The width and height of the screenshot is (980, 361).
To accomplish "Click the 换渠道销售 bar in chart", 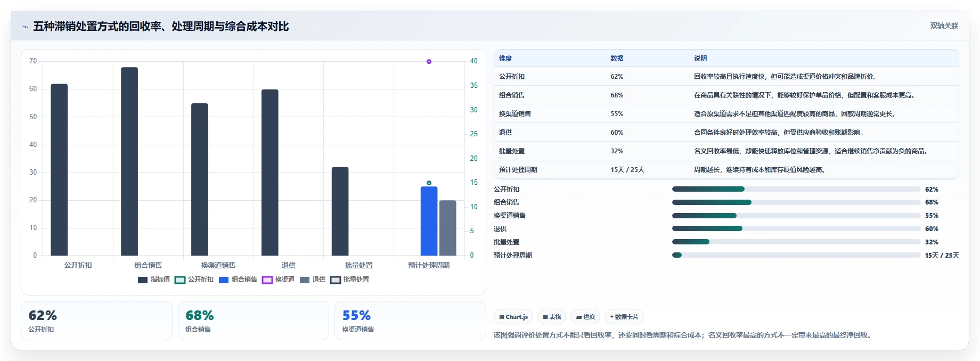I will [x=200, y=179].
